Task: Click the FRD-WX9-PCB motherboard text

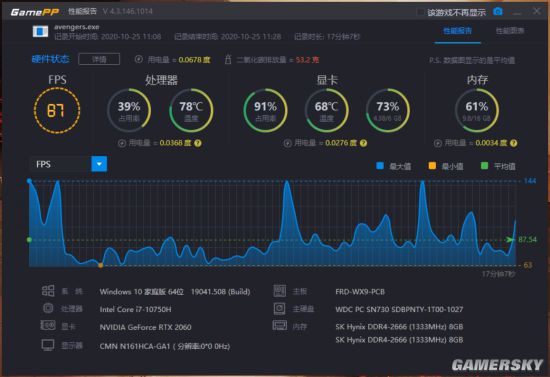Action: [360, 292]
